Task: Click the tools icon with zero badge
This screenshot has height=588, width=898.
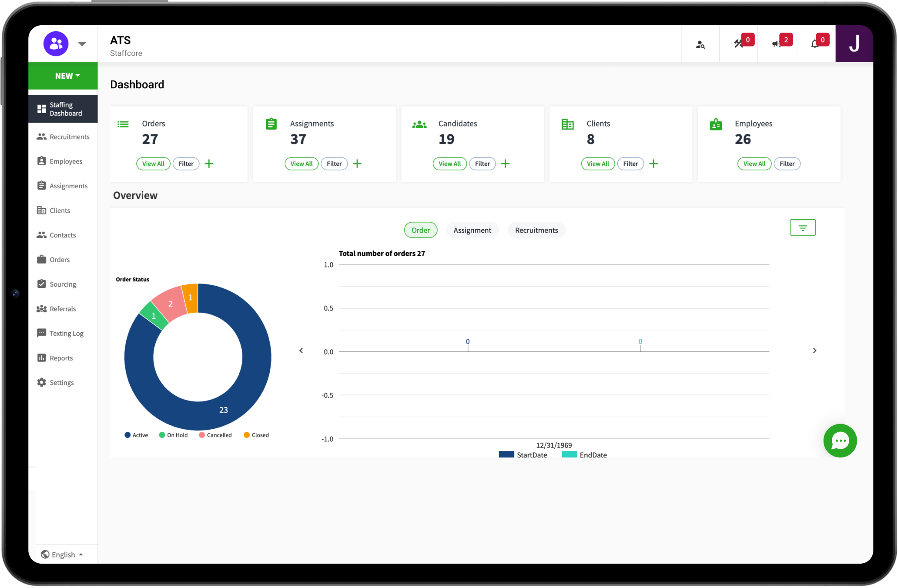Action: click(x=738, y=44)
